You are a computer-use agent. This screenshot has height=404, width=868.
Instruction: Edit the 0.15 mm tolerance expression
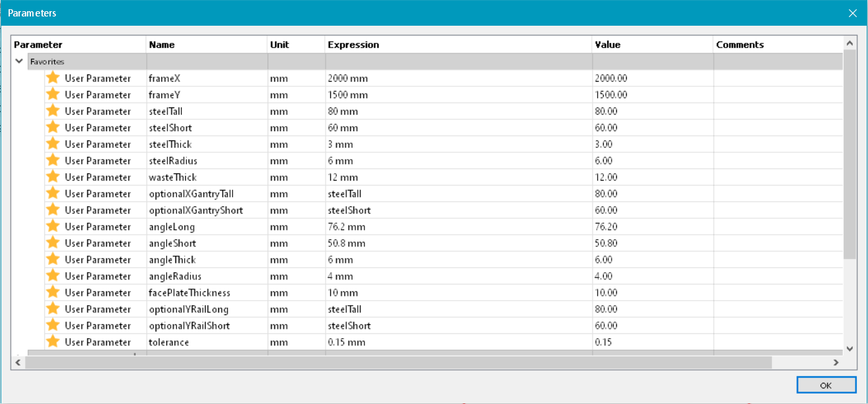point(459,341)
